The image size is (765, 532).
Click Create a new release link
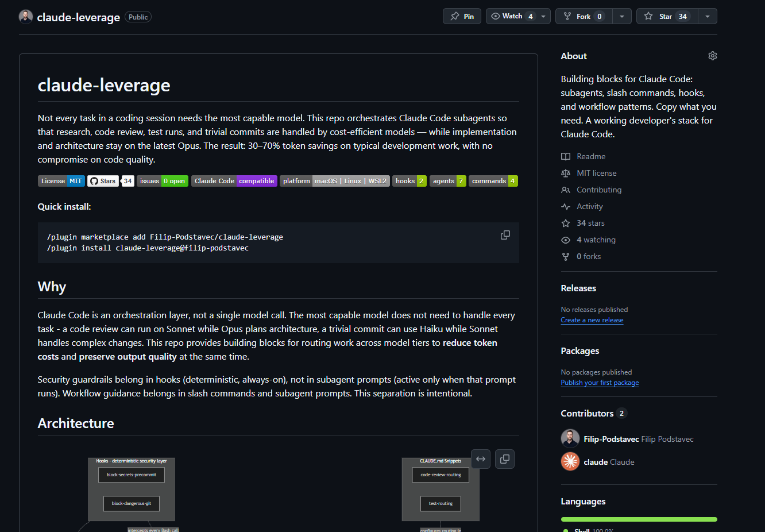tap(592, 320)
